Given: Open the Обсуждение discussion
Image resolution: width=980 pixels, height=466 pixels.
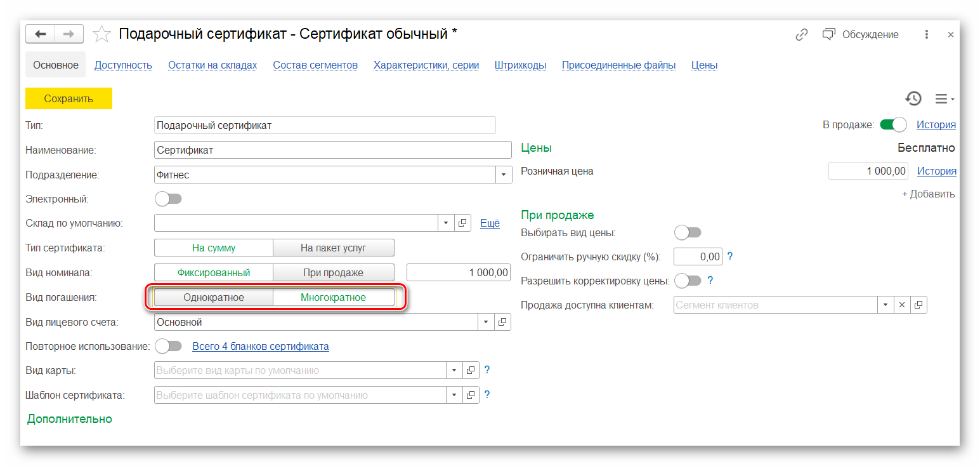Looking at the screenshot, I should point(860,34).
